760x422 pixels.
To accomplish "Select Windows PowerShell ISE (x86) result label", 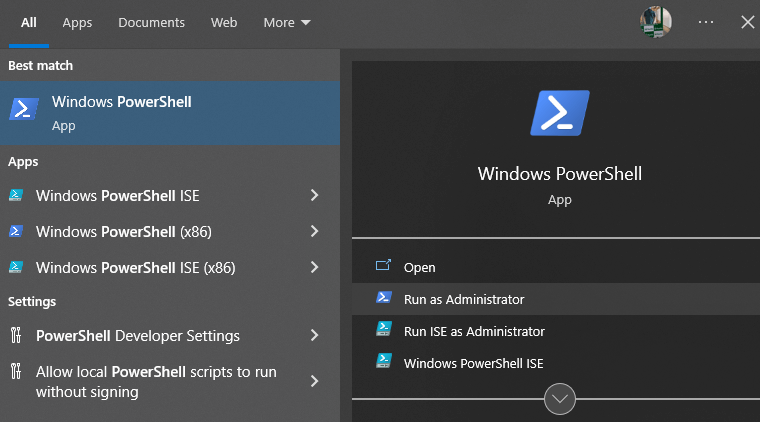I will 136,267.
